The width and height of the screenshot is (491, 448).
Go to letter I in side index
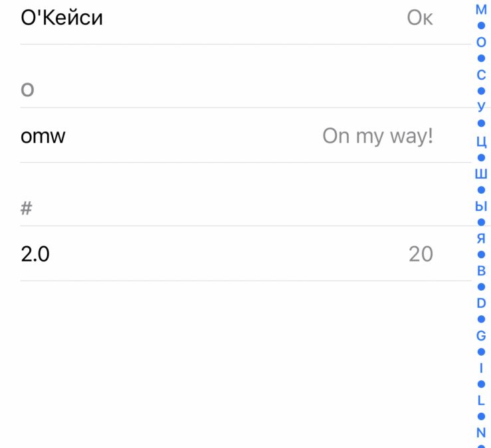[481, 368]
